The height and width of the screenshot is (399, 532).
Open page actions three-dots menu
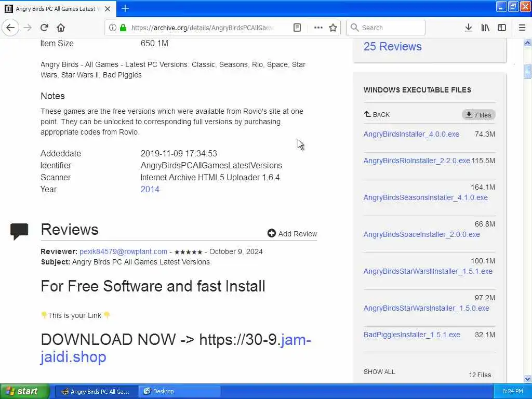point(318,28)
